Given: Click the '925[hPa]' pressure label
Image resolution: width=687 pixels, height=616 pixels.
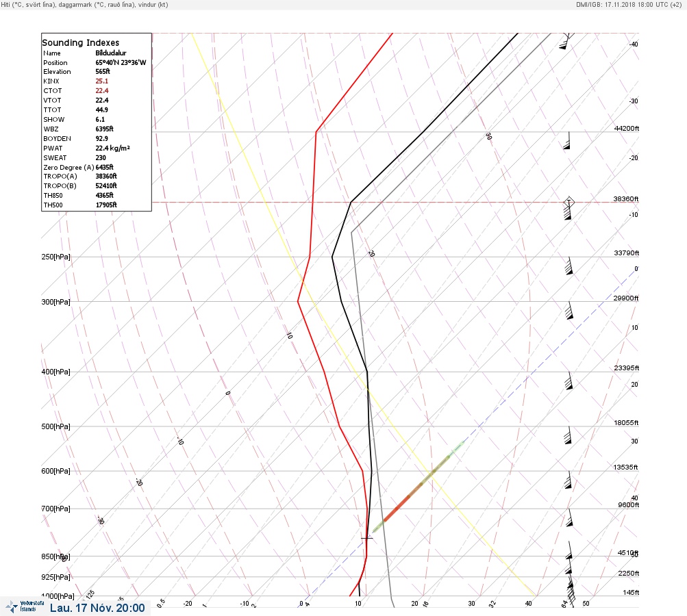Looking at the screenshot, I should [55, 577].
